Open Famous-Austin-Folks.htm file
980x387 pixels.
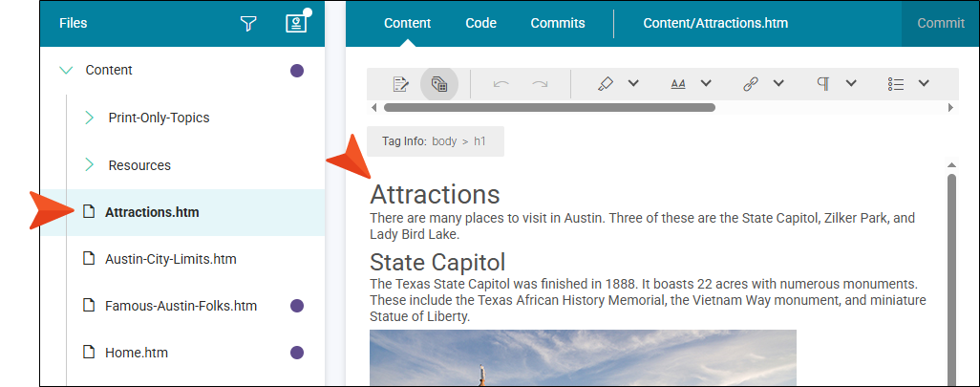[181, 306]
